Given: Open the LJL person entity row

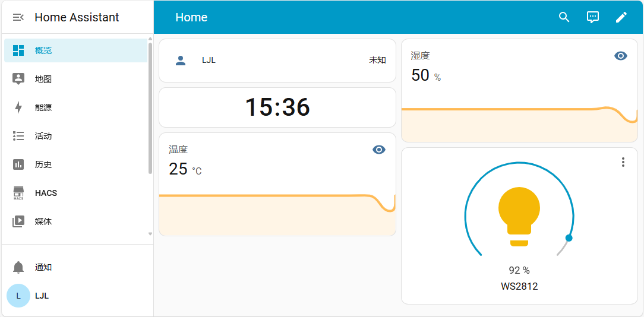Looking at the screenshot, I should click(277, 60).
